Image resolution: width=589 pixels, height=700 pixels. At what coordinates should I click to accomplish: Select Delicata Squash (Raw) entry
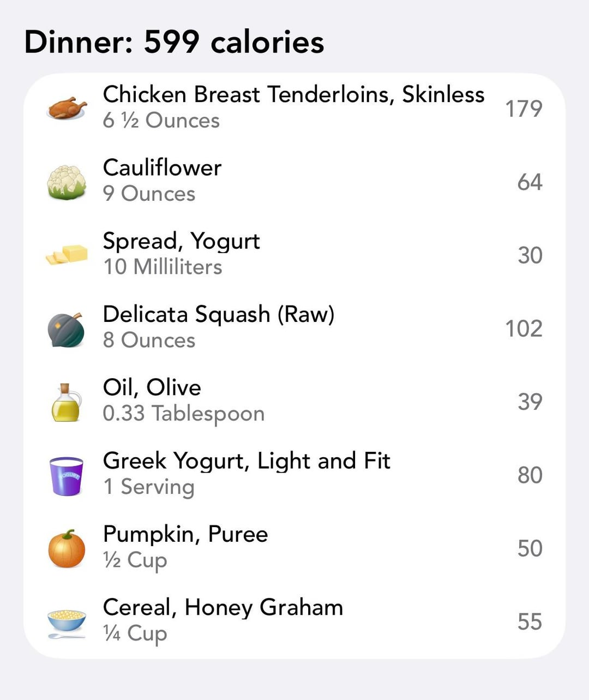[x=218, y=315]
